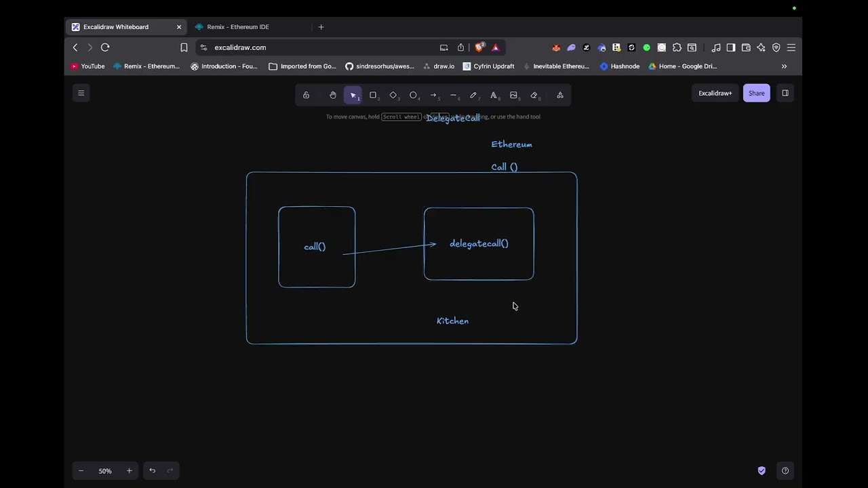Zoom in with the plus button
The height and width of the screenshot is (488, 868).
(x=129, y=470)
